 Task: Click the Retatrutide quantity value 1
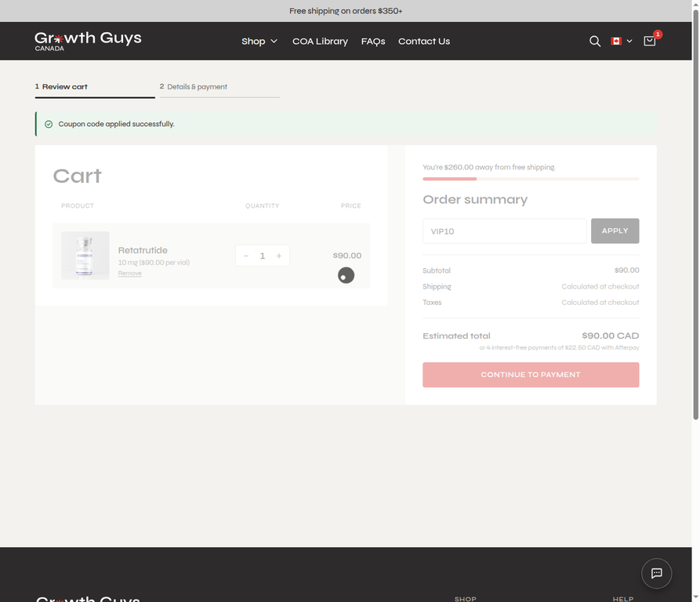coord(263,256)
